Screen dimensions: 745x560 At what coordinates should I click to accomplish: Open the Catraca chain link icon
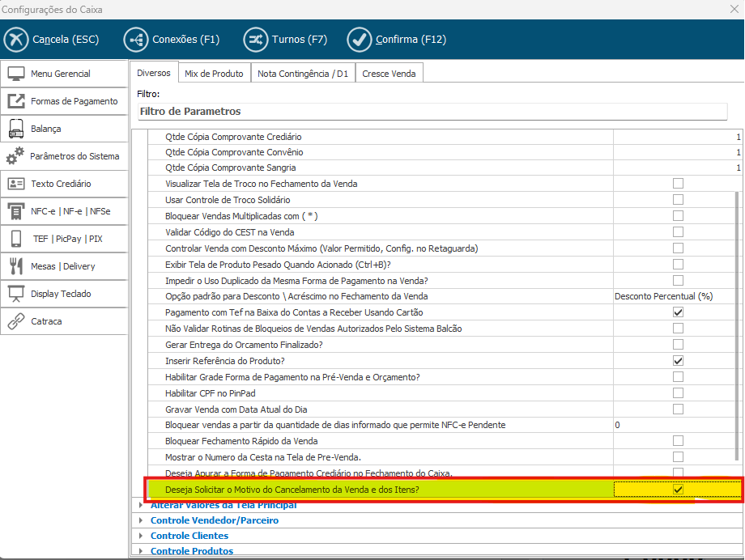16,321
